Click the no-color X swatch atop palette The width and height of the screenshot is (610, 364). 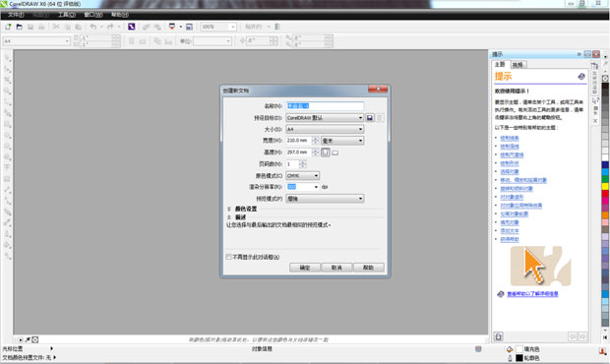pyautogui.click(x=605, y=78)
